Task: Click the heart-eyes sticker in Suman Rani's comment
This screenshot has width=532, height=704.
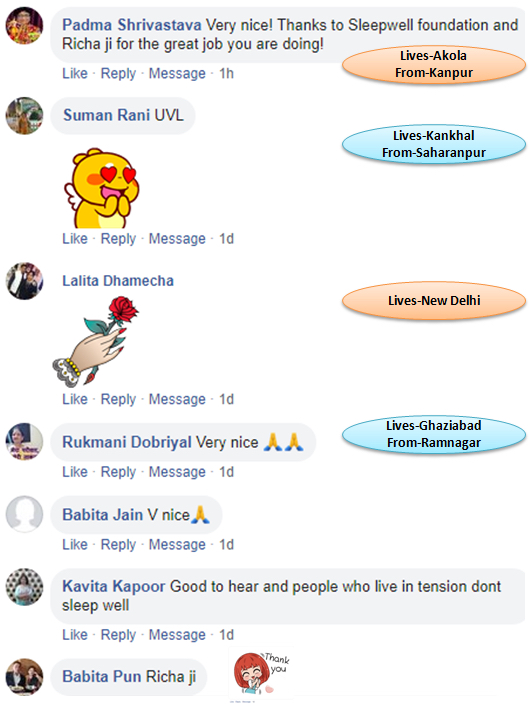Action: coord(102,188)
